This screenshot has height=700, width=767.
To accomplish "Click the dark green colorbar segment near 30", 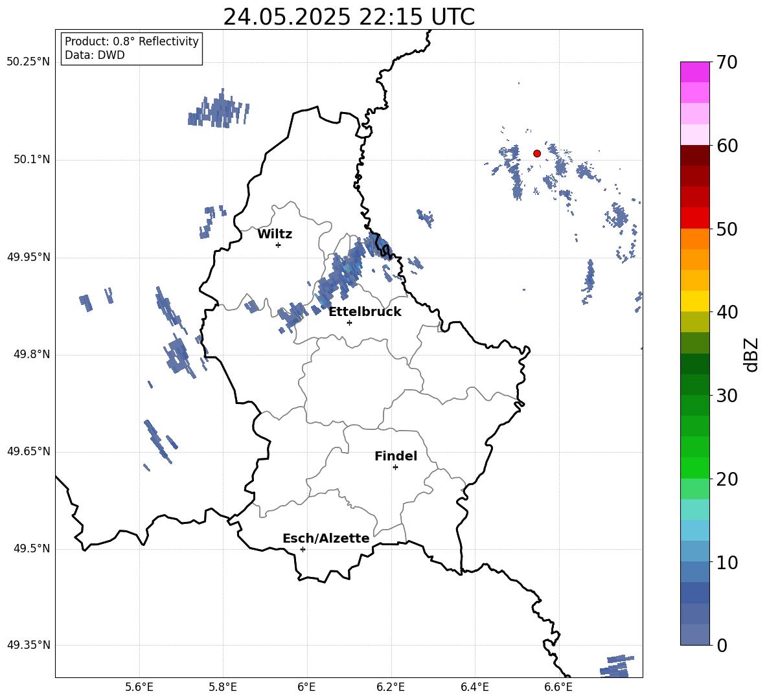I will pyautogui.click(x=694, y=385).
